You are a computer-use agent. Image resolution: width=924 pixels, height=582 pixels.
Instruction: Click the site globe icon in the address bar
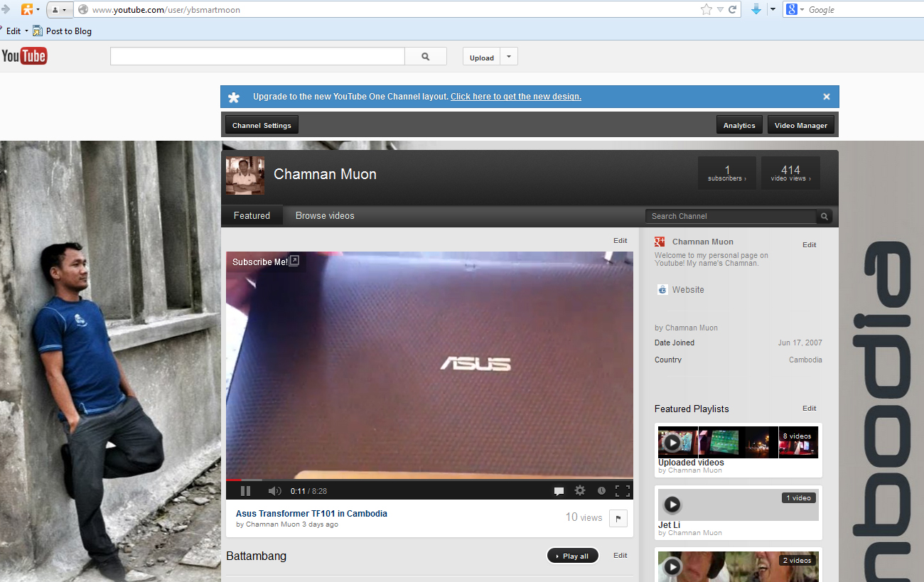click(83, 10)
